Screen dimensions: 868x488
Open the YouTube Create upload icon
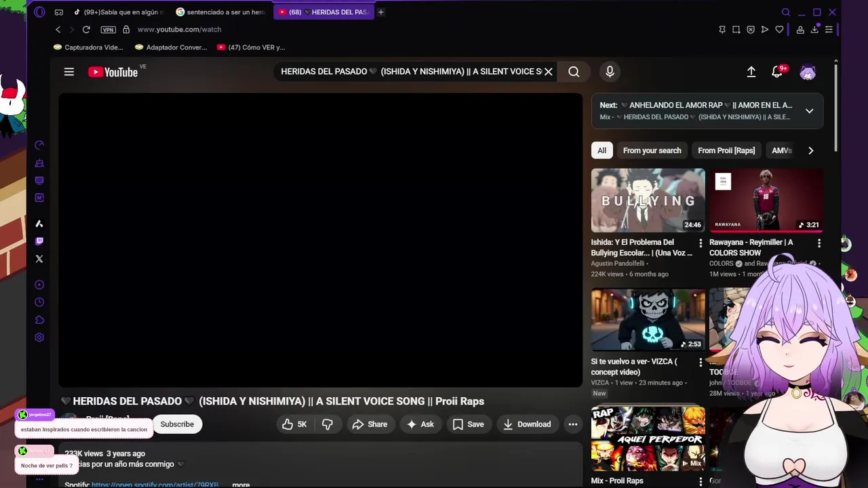[751, 72]
